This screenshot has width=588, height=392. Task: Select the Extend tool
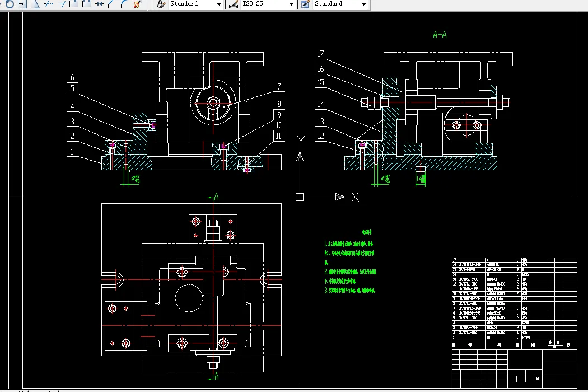click(60, 4)
